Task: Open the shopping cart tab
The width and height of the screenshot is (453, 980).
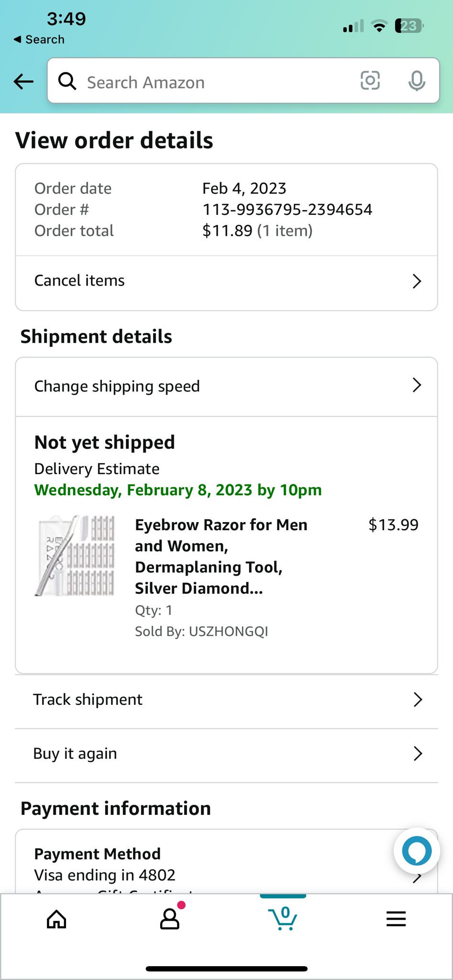Action: 283,918
